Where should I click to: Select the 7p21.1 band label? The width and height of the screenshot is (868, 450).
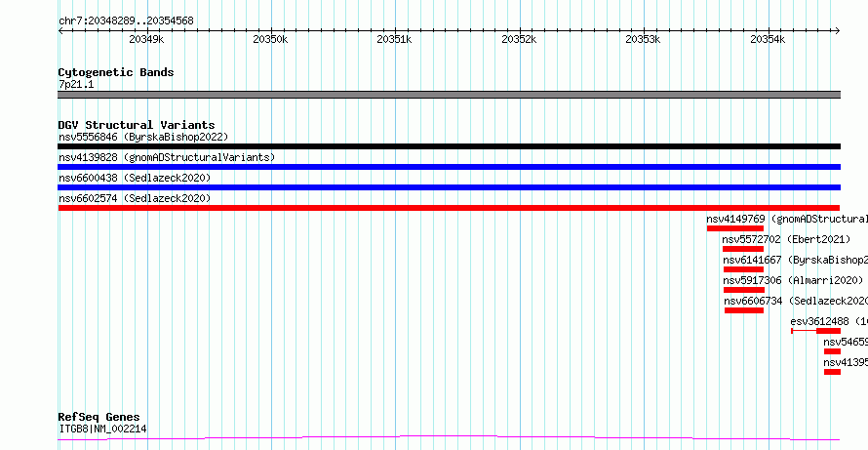(x=76, y=84)
